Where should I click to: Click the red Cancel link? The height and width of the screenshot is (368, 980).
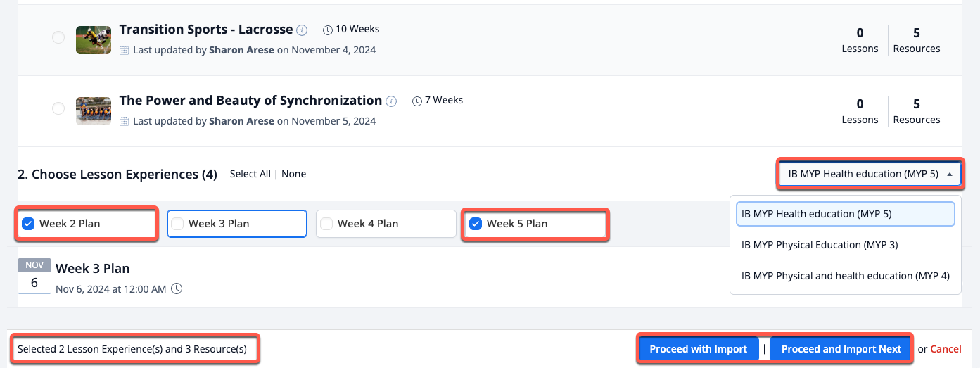tap(946, 349)
